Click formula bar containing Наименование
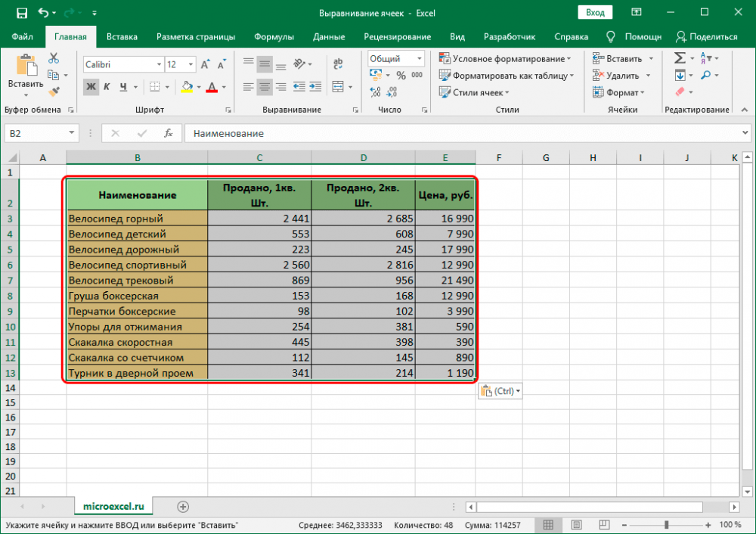Viewport: 756px width, 534px height. [x=467, y=133]
